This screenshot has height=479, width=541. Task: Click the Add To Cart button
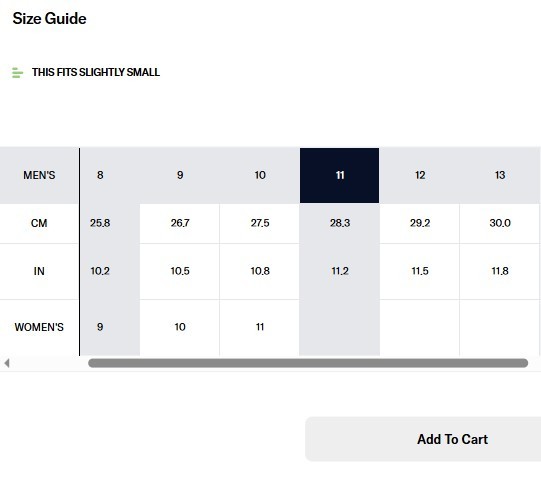[423, 439]
